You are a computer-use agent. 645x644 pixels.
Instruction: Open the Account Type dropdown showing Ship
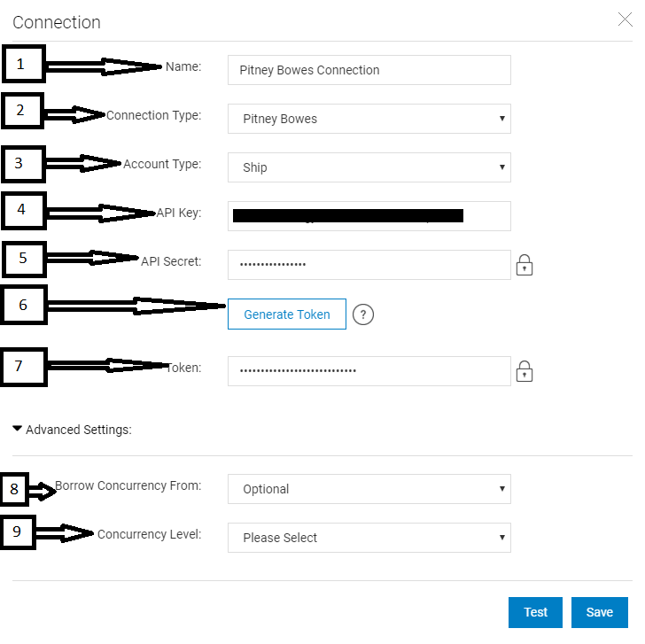369,167
